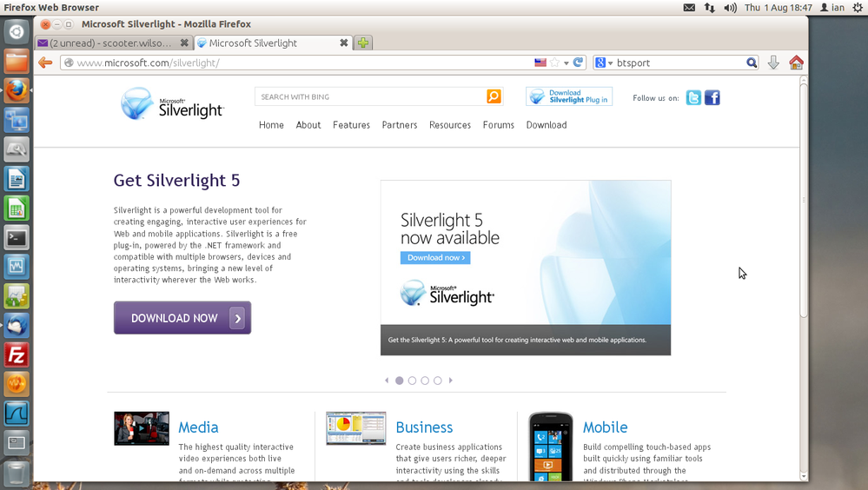The width and height of the screenshot is (868, 490).
Task: Open the system settings gear menu
Action: tap(858, 7)
